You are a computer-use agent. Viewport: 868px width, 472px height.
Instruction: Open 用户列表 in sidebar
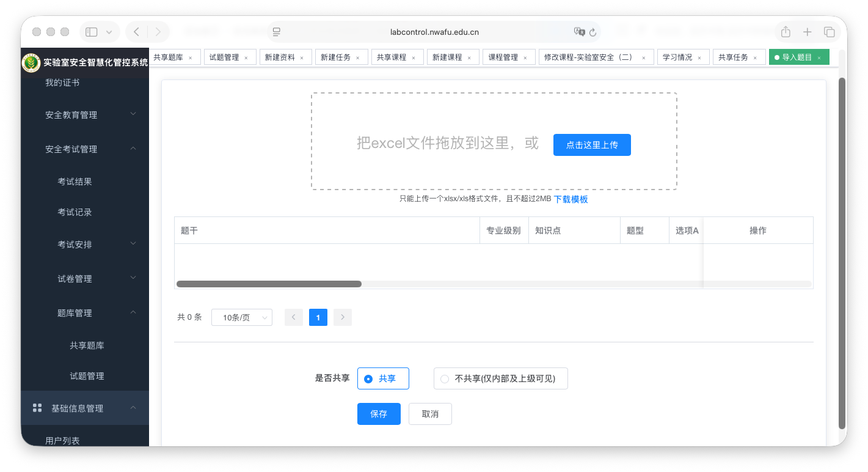pos(62,440)
